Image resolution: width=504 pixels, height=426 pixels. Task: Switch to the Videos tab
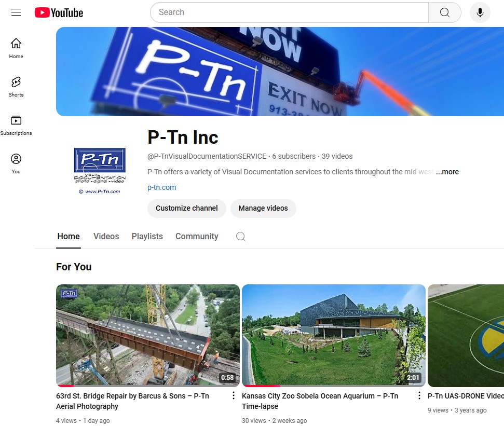point(106,236)
